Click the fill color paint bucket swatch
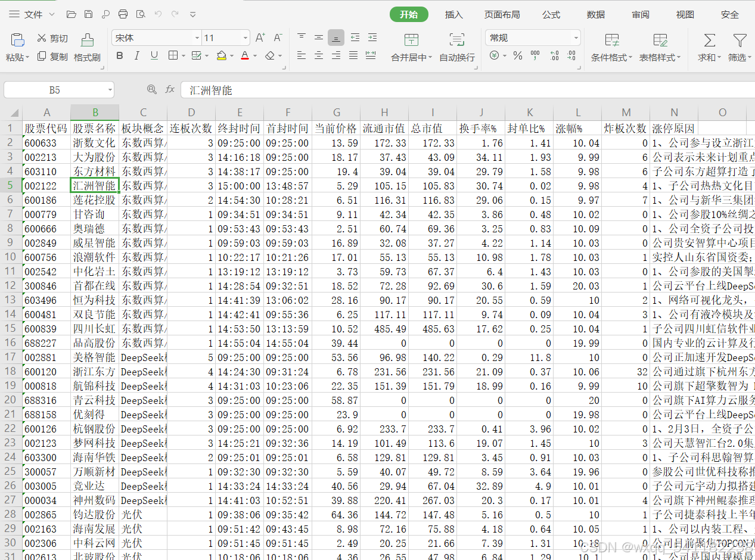This screenshot has height=560, width=755. [222, 55]
